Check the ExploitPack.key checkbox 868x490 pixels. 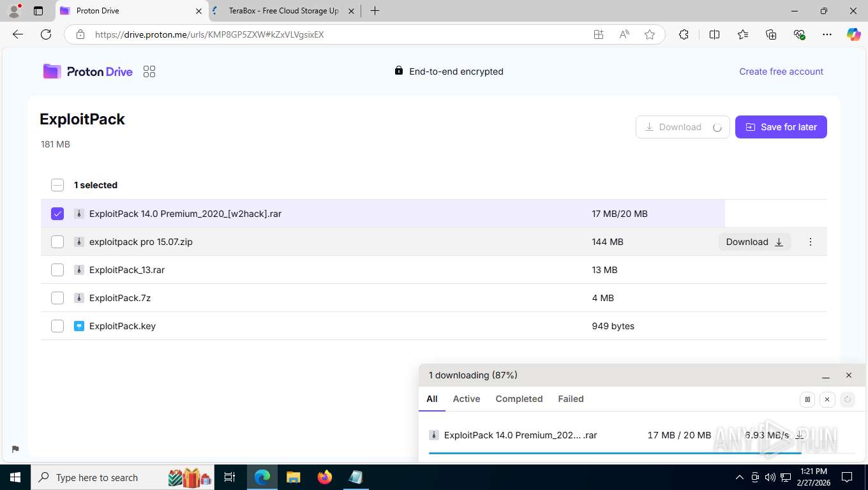(x=57, y=326)
